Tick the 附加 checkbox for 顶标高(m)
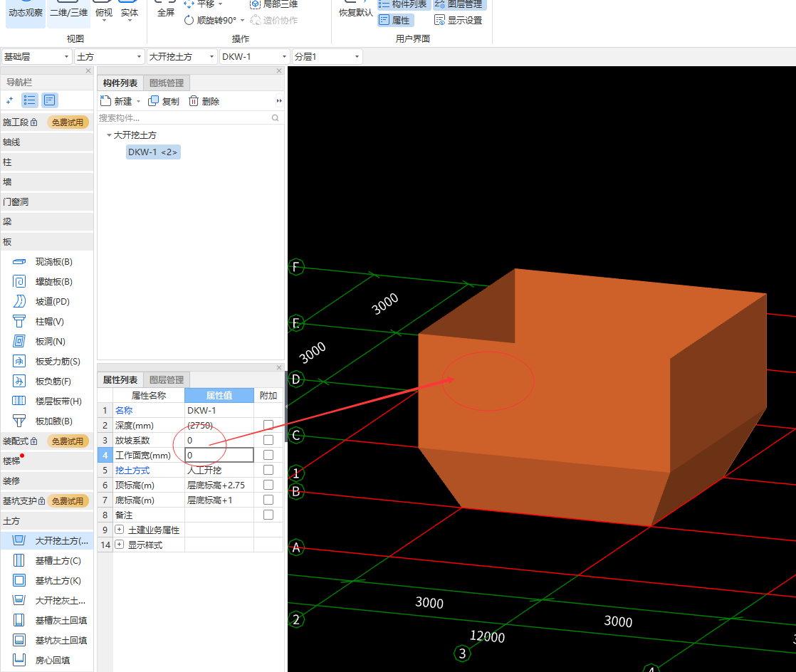This screenshot has width=796, height=672. pyautogui.click(x=268, y=485)
